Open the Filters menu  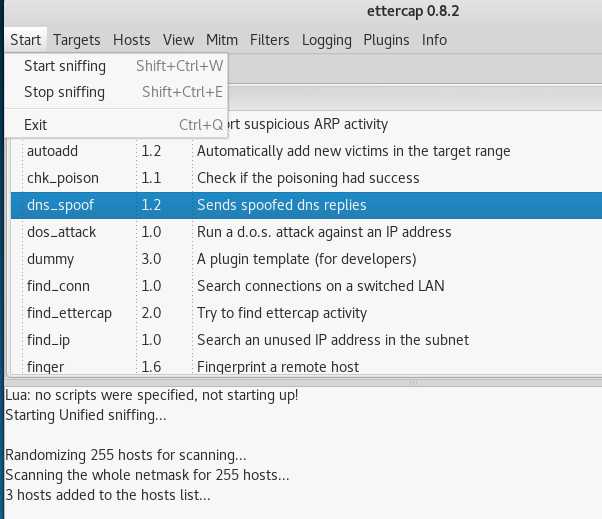[270, 40]
